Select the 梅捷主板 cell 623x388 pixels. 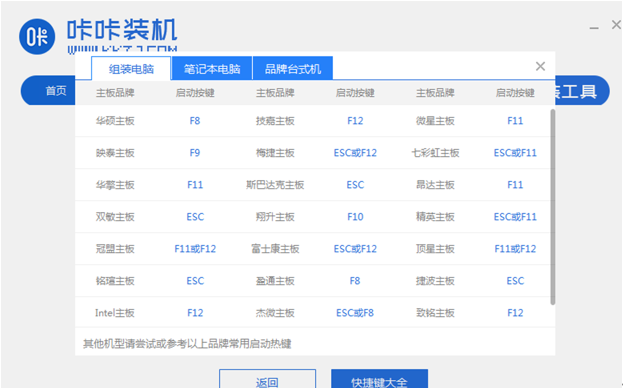(x=275, y=153)
